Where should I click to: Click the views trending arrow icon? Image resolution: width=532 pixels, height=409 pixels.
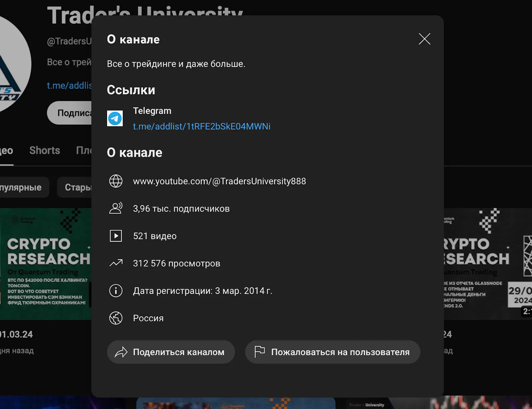tap(116, 263)
